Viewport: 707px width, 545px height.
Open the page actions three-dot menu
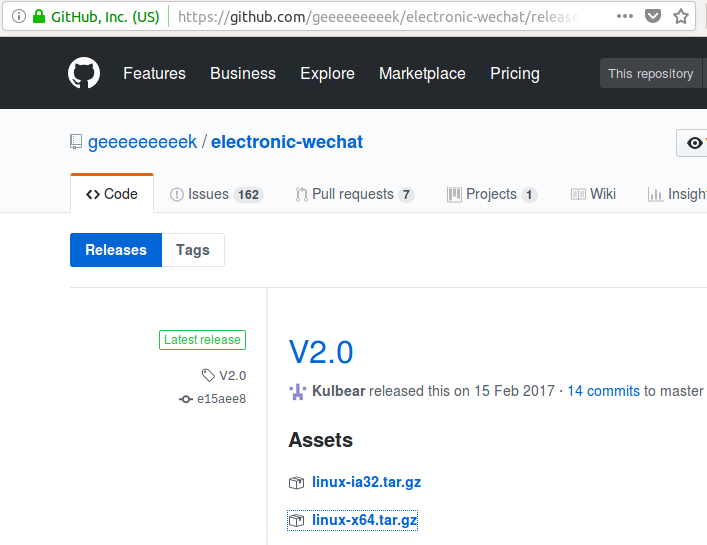pyautogui.click(x=624, y=16)
